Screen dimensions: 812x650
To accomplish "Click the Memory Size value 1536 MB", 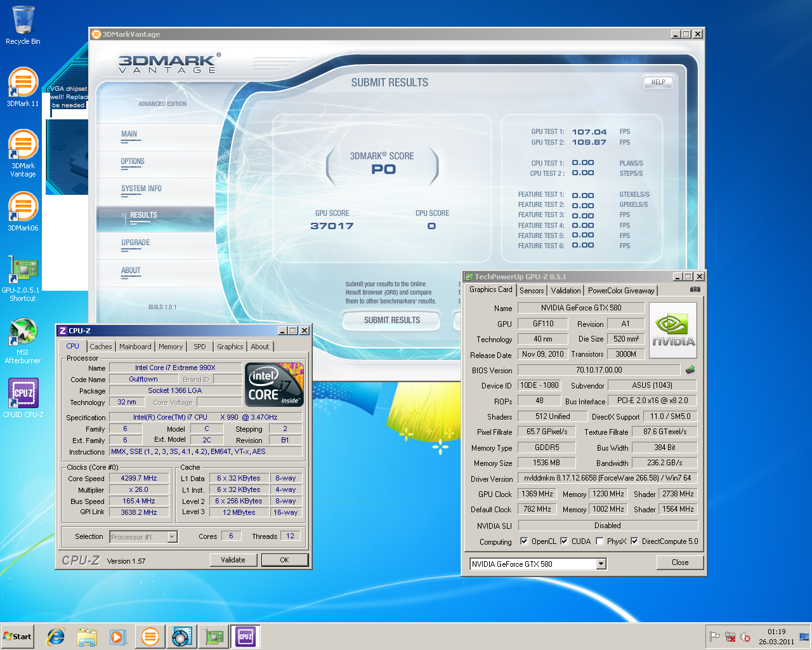I will tap(546, 463).
